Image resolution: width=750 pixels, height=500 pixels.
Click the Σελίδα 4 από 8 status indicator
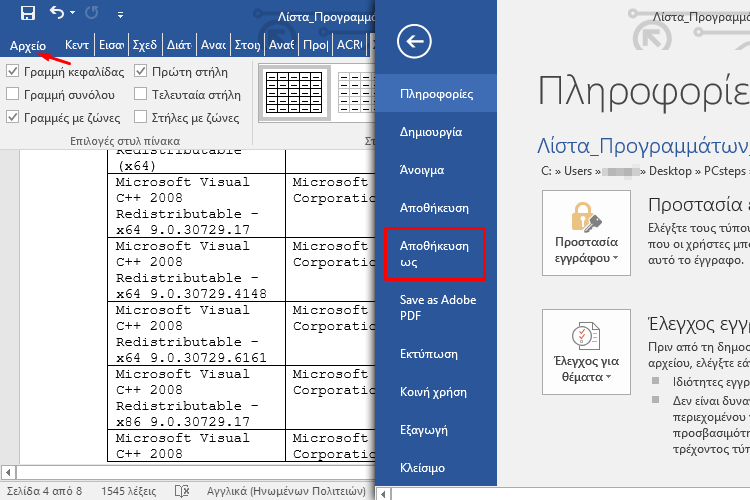pos(44,491)
